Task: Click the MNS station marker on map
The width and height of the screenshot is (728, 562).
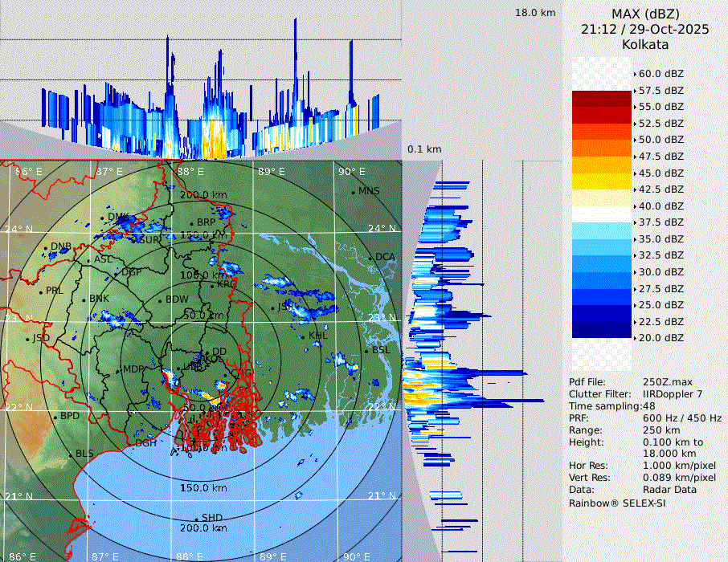Action: (x=353, y=192)
